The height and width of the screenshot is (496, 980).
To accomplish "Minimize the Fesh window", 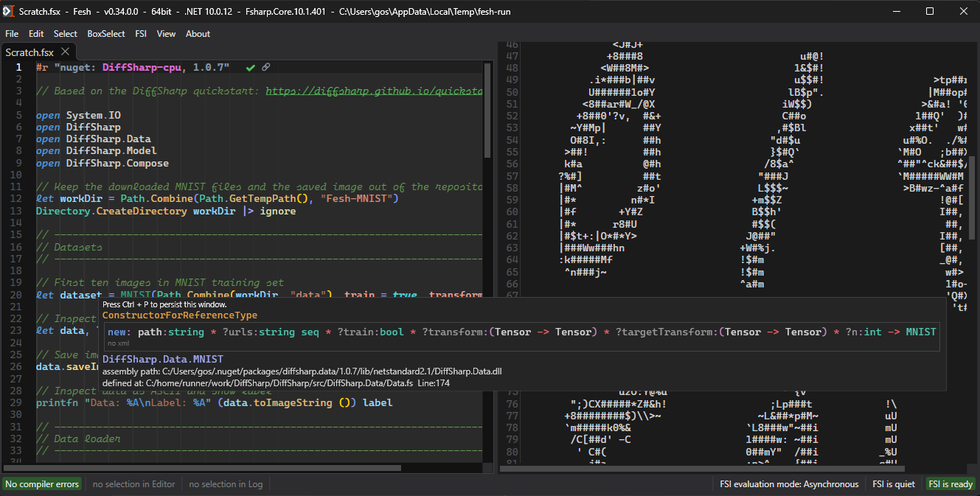I will click(x=895, y=11).
